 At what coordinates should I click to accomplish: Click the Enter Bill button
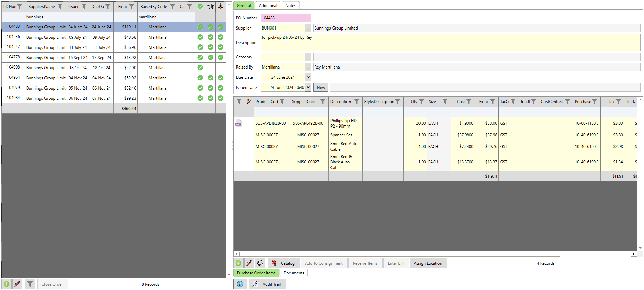point(396,263)
